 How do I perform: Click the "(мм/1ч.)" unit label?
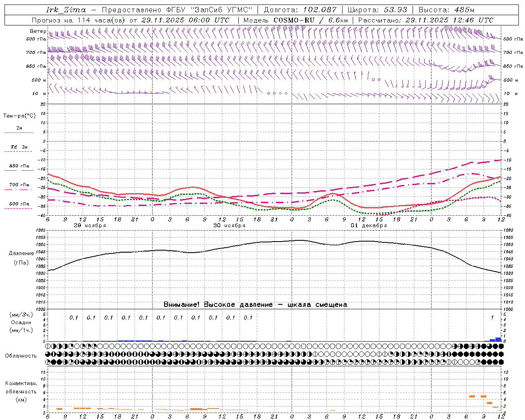point(21,330)
